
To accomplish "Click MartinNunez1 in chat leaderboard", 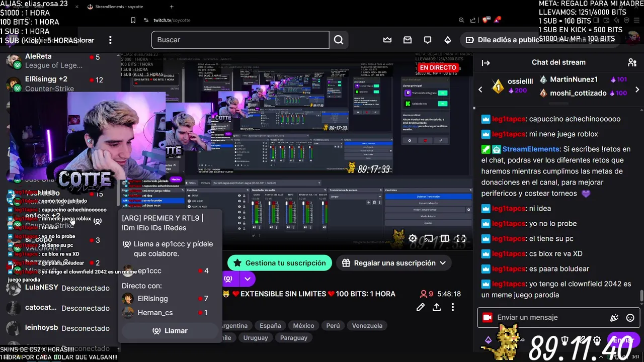I will [574, 79].
